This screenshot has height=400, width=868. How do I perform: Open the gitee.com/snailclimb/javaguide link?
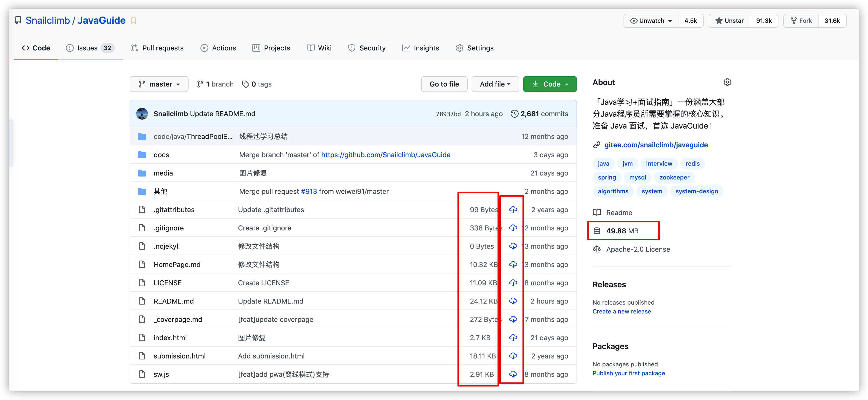pos(655,145)
